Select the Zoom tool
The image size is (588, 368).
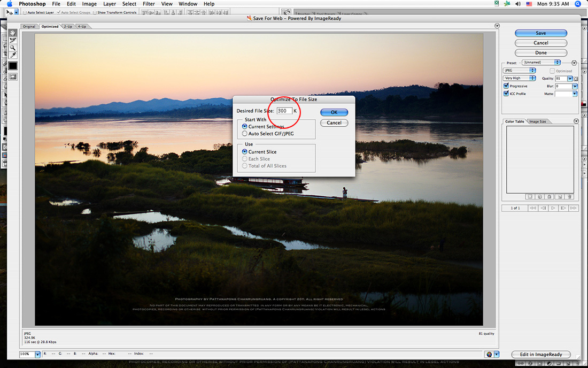coord(12,48)
